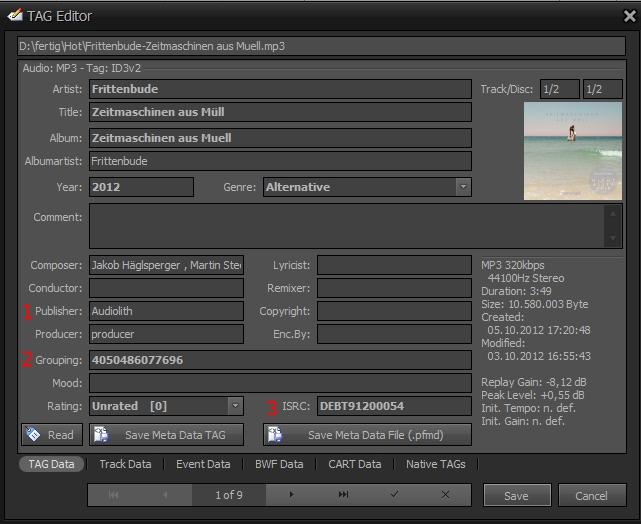Open the Genre dropdown arrow

point(463,187)
